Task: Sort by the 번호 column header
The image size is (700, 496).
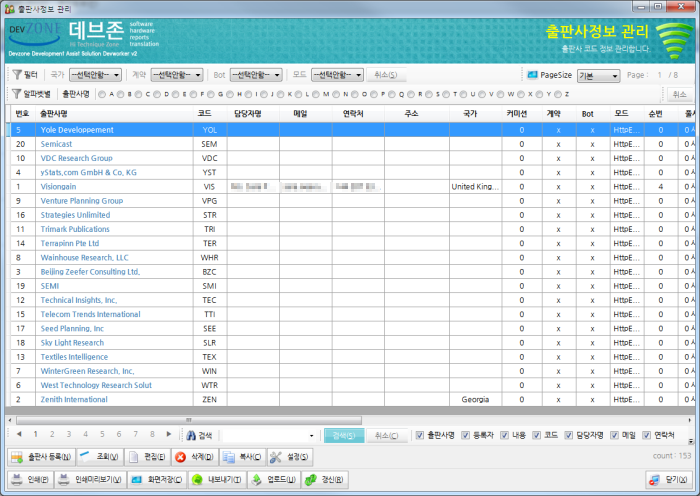Action: [x=22, y=114]
